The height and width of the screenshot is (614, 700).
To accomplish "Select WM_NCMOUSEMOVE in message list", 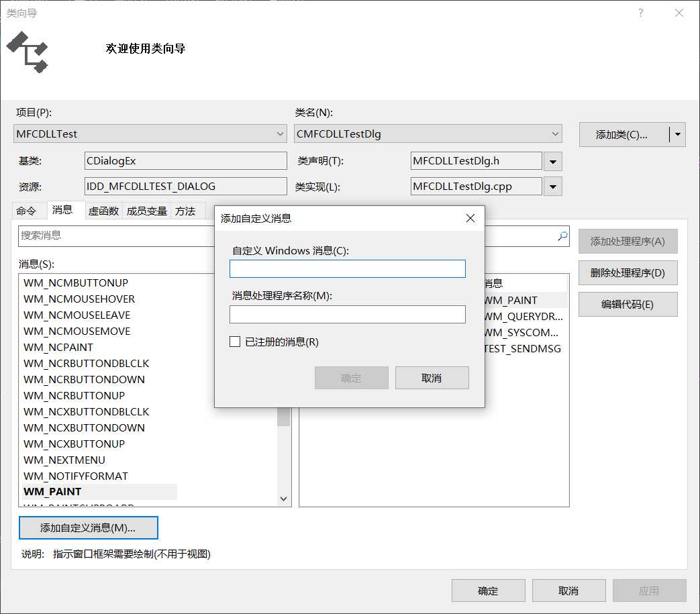I will tap(77, 331).
